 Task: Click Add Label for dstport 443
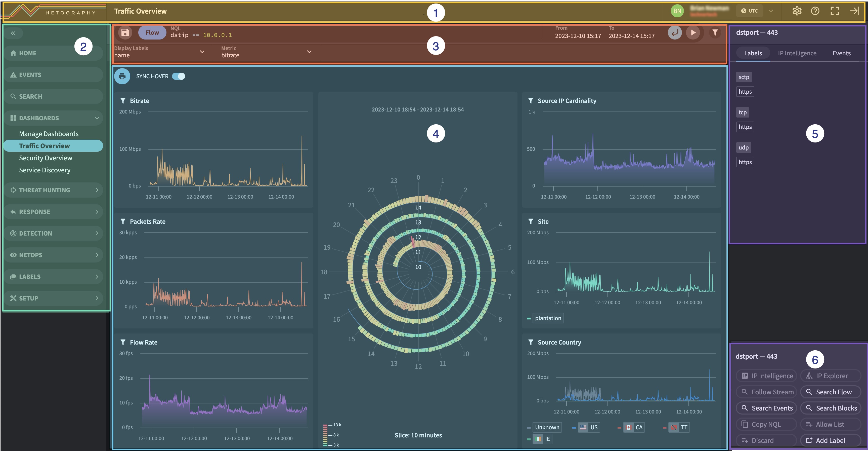[830, 440]
